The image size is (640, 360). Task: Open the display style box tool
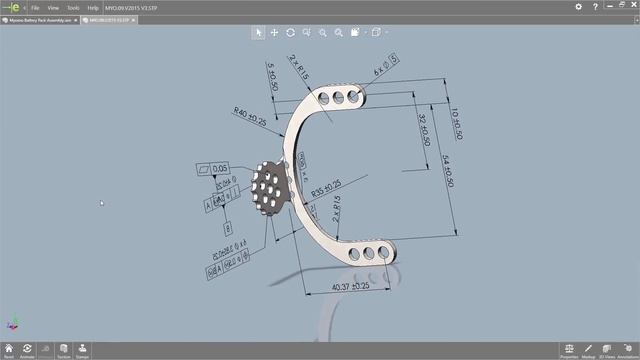coord(355,33)
